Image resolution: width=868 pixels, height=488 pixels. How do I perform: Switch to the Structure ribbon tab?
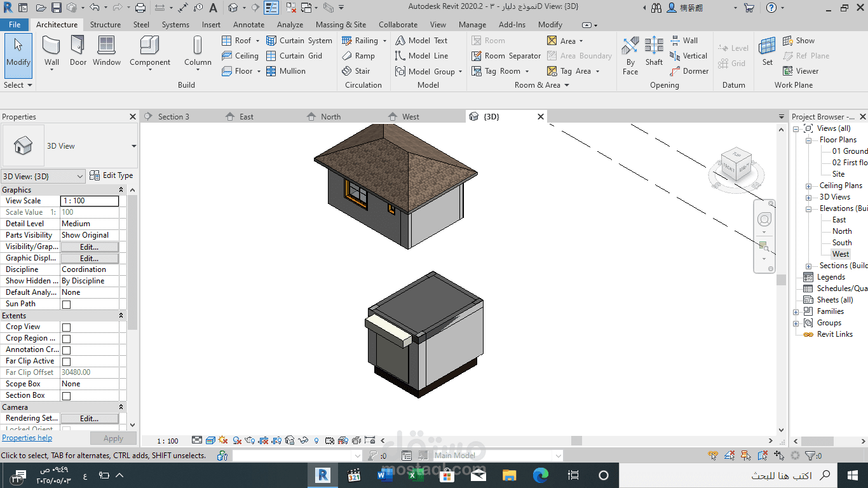(x=105, y=25)
